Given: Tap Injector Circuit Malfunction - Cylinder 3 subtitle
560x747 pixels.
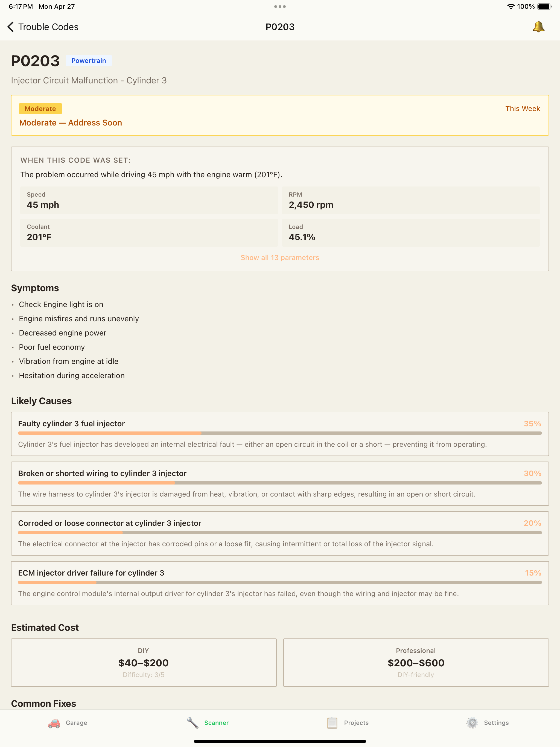Looking at the screenshot, I should [89, 80].
